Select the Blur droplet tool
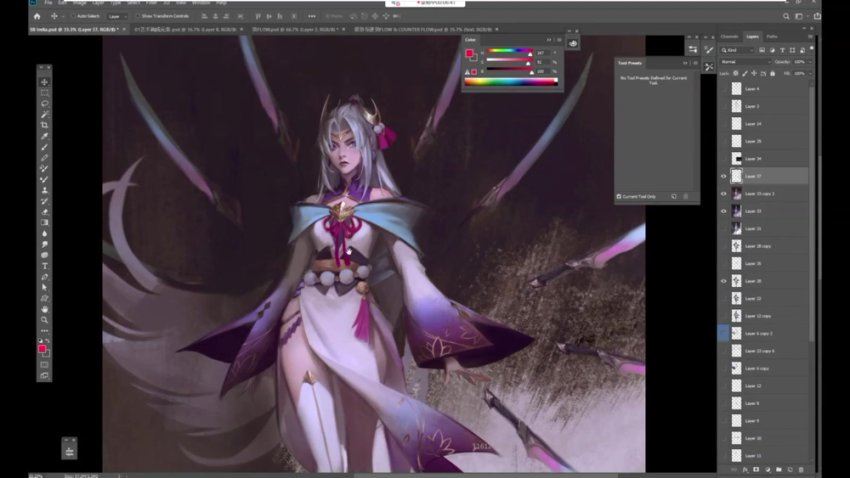Screen dimensions: 850x478 [44, 234]
